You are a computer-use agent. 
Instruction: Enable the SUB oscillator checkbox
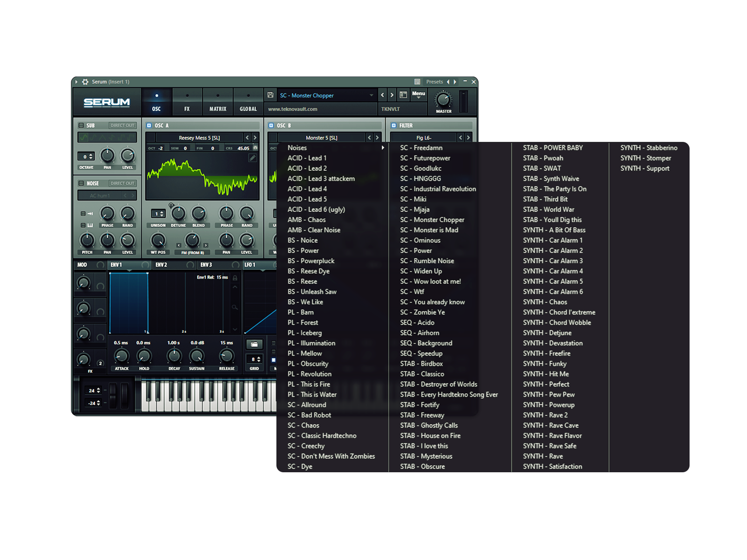[81, 126]
